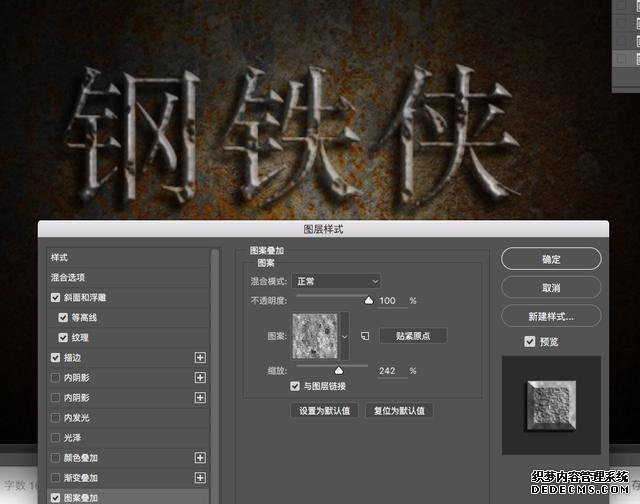Check the 颜色叠加 checkbox
The height and width of the screenshot is (504, 640).
pyautogui.click(x=56, y=457)
